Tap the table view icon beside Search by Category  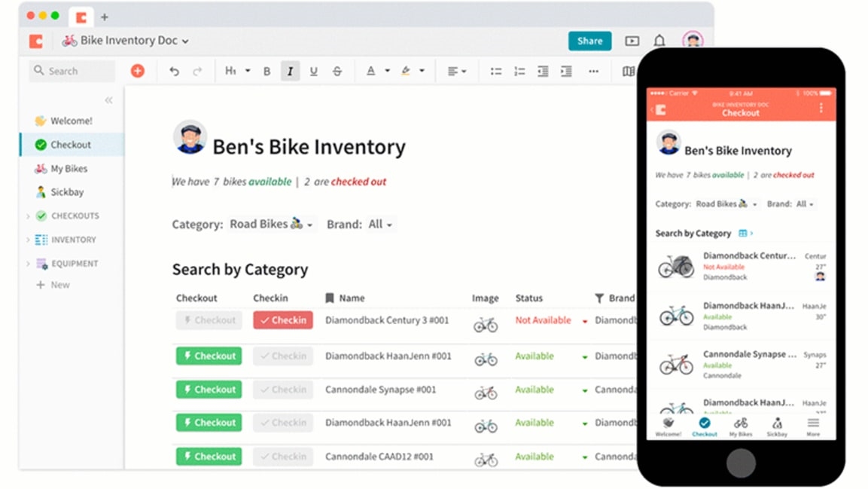click(743, 233)
